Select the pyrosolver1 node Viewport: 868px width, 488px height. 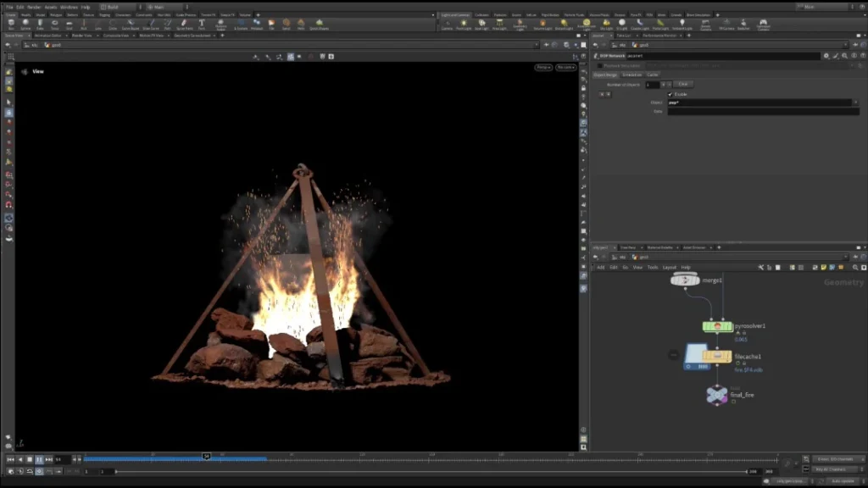click(x=717, y=326)
